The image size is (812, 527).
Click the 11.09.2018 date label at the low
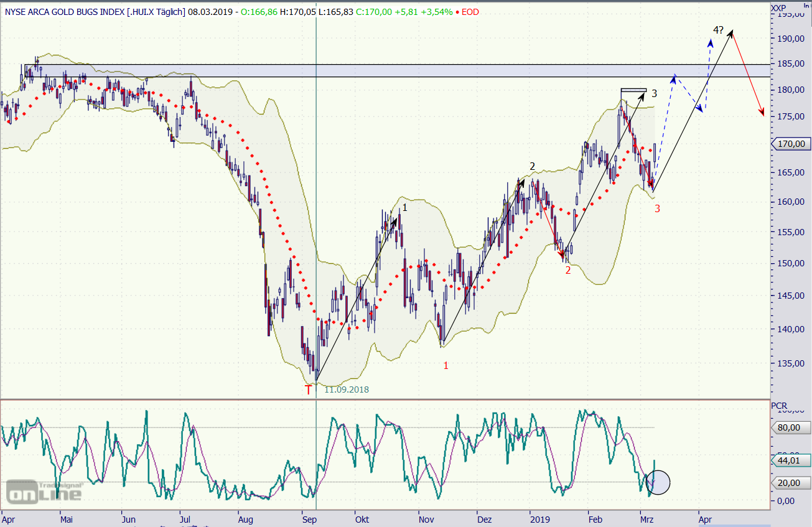click(347, 389)
